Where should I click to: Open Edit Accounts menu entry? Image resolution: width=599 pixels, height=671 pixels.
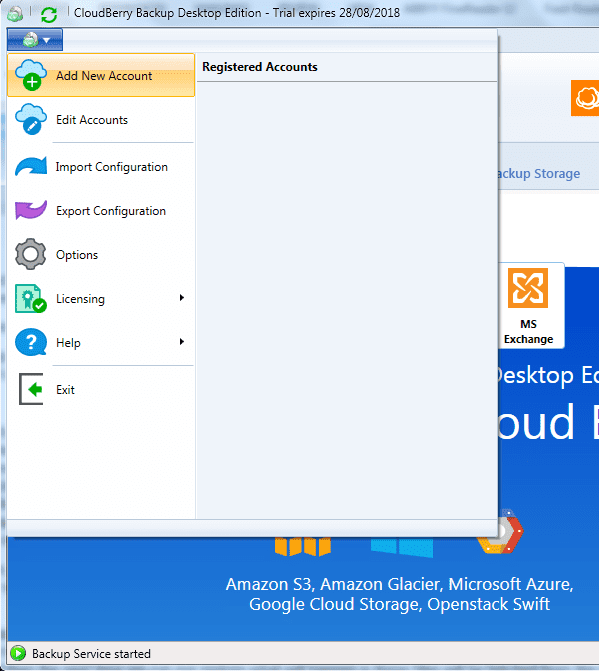(101, 120)
